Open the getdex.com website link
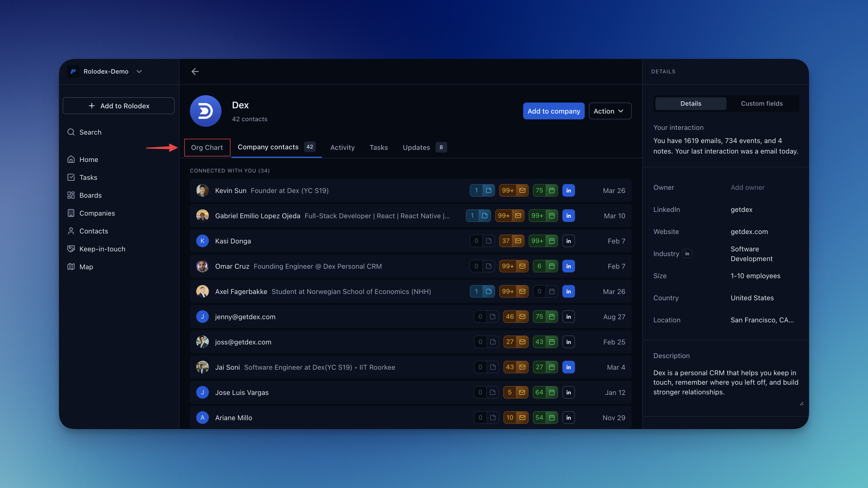Image resolution: width=868 pixels, height=488 pixels. [749, 232]
